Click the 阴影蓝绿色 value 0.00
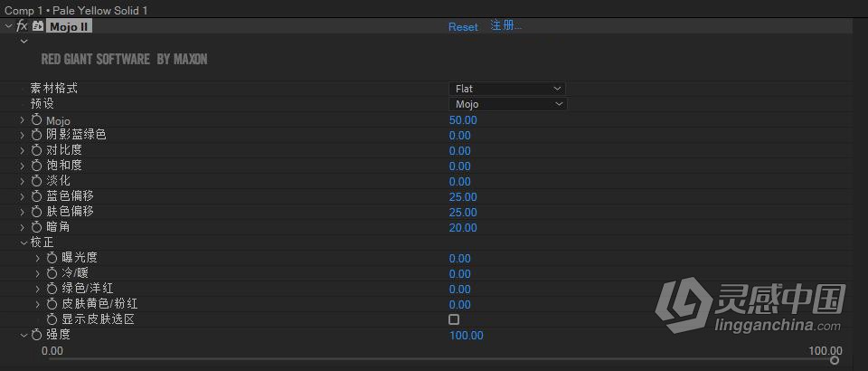Image resolution: width=868 pixels, height=371 pixels. 459,136
